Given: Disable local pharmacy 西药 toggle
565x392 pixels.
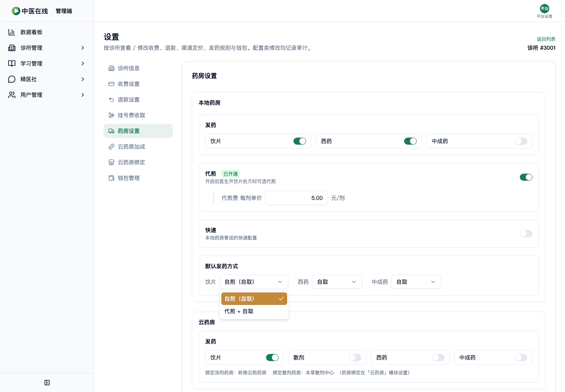Looking at the screenshot, I should click(410, 141).
